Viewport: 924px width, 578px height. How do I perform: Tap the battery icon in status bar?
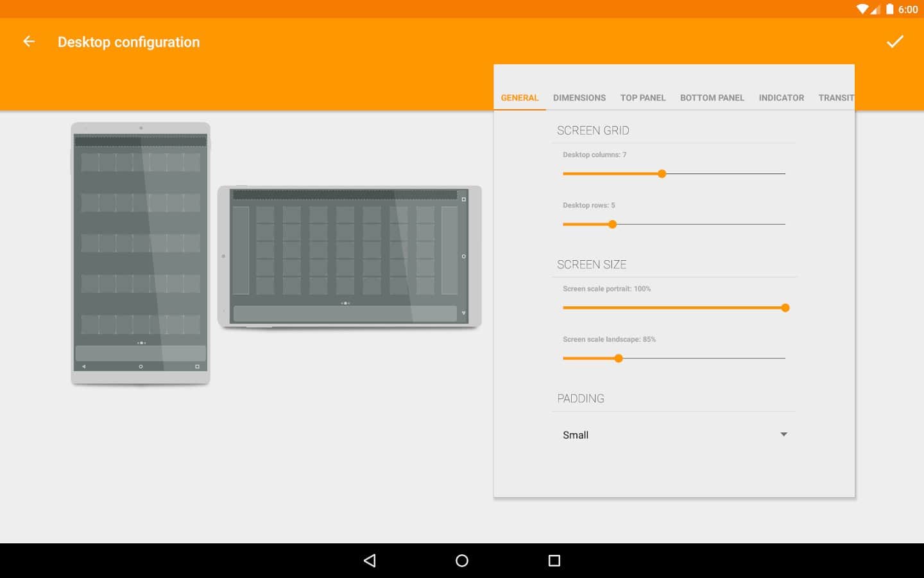coord(889,9)
